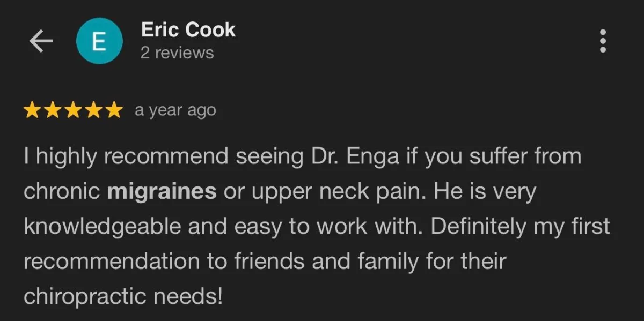The image size is (644, 321).
Task: Open the teal E profile avatar
Action: tap(99, 41)
